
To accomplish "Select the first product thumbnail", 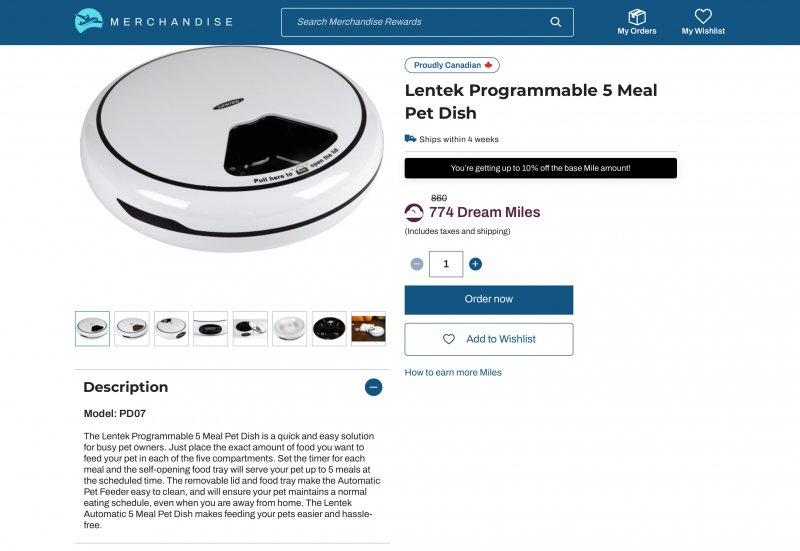I will pyautogui.click(x=92, y=329).
